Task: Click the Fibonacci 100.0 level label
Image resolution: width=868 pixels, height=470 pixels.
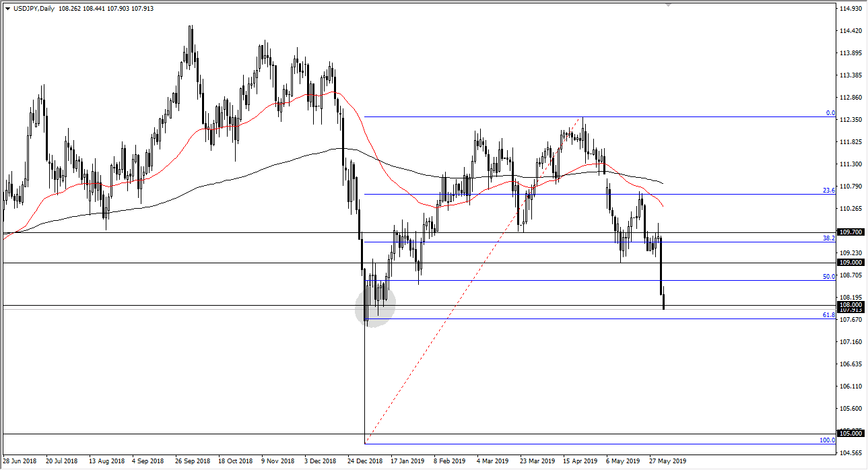Action: [827, 440]
